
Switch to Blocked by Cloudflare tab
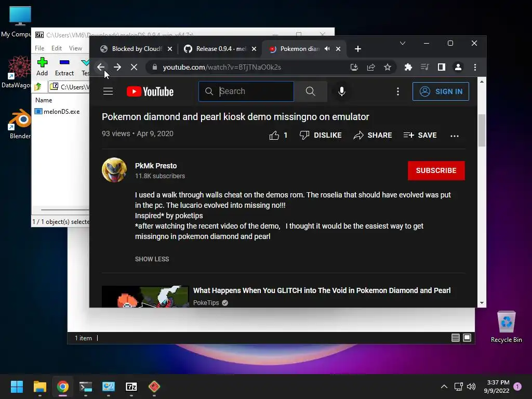coord(132,49)
